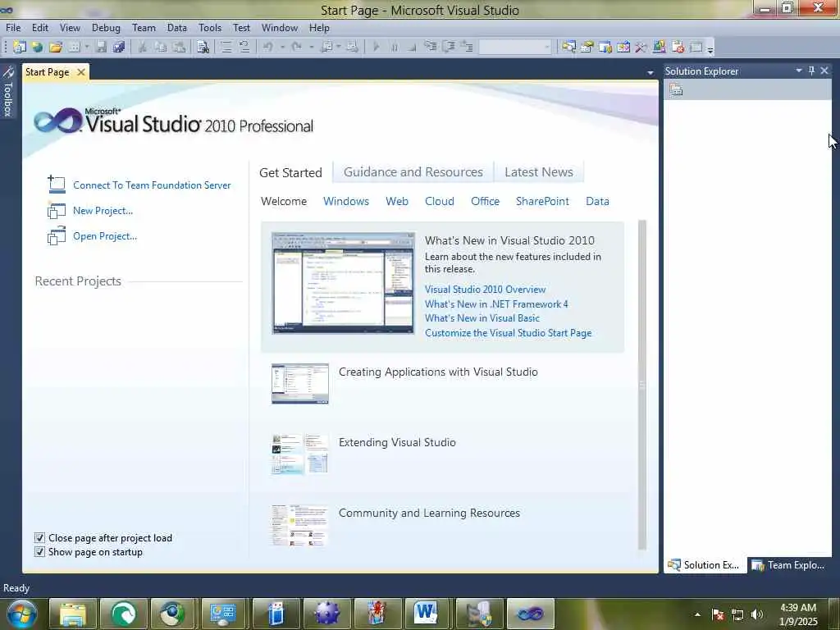
Task: Open the File menu
Action: (13, 28)
